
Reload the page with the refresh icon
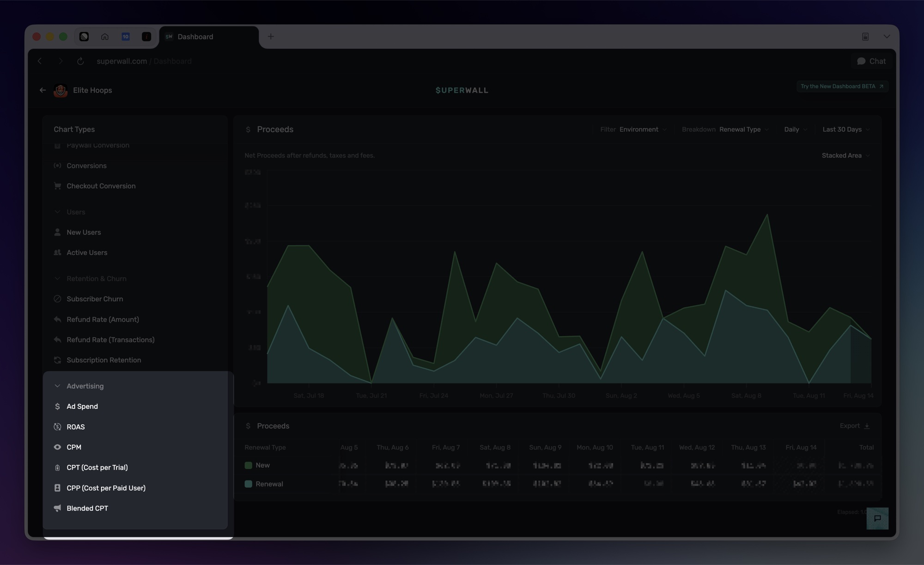[x=80, y=61]
